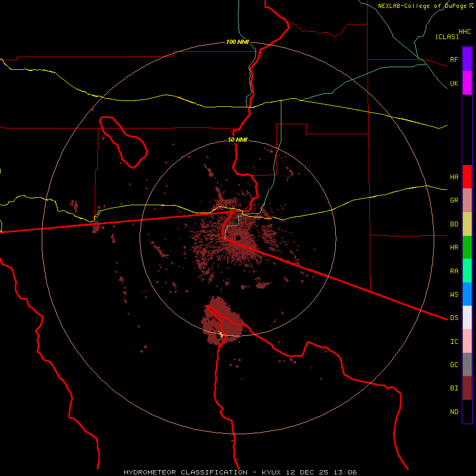Click the RA legend label
Screen dimensions: 476x476
tap(454, 271)
